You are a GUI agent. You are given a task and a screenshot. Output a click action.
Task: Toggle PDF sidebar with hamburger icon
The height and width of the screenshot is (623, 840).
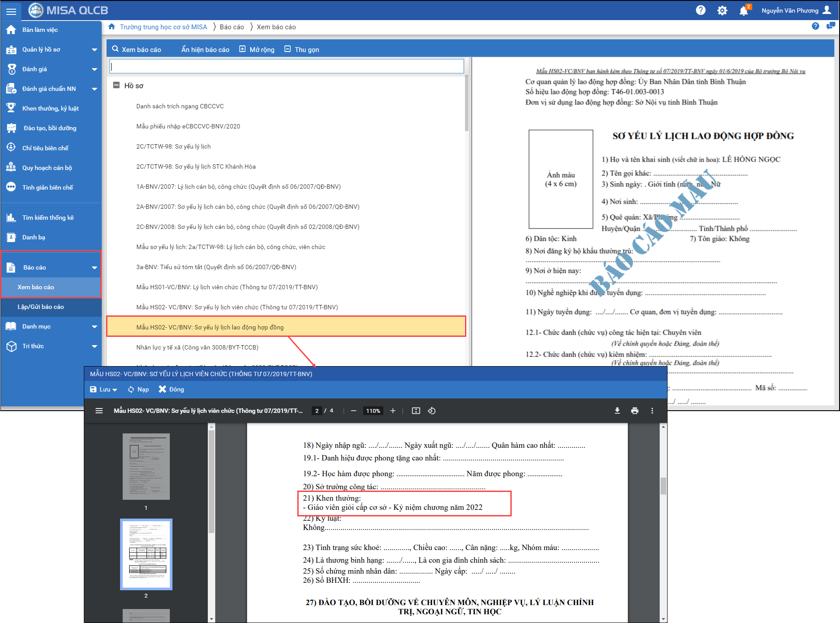coord(99,411)
